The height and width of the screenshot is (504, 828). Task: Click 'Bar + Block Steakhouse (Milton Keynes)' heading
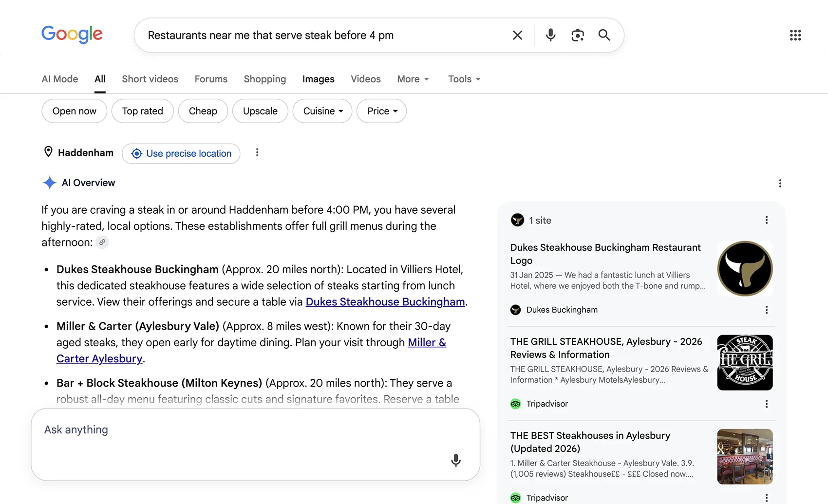click(x=159, y=383)
